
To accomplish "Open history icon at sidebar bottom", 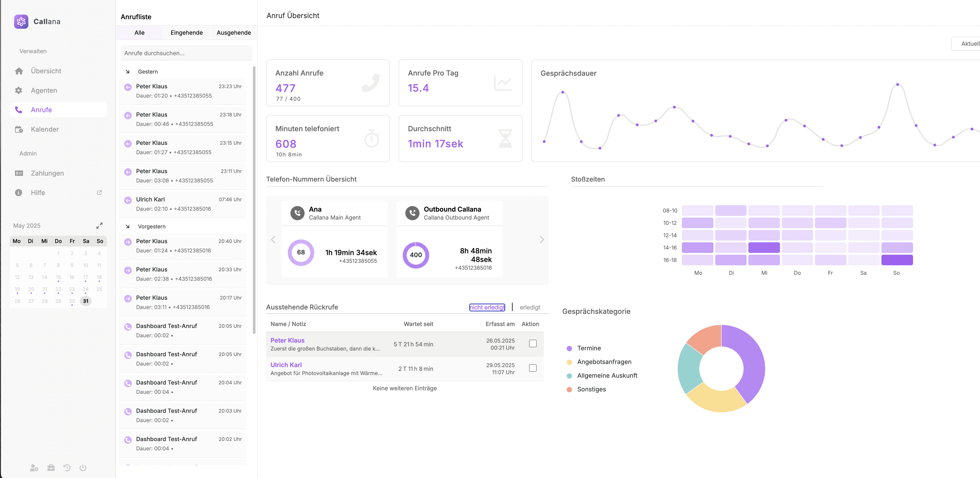I will [x=67, y=468].
